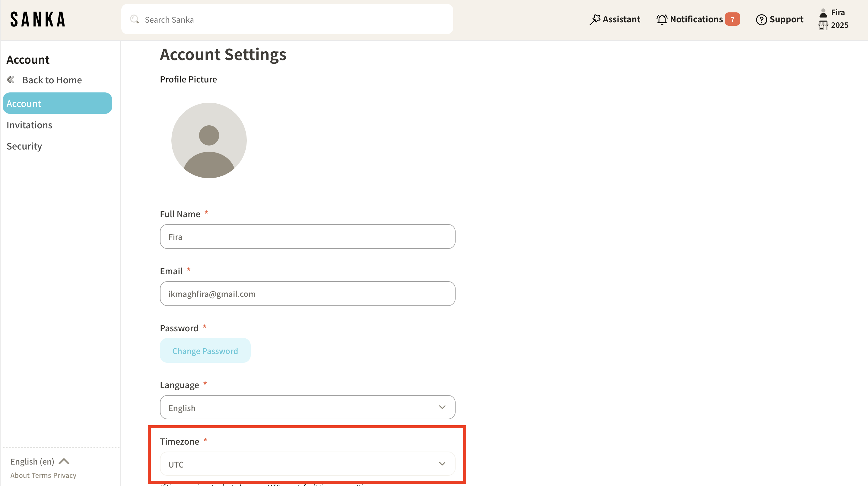The width and height of the screenshot is (868, 486).
Task: Click the notification count badge 7
Action: click(x=732, y=20)
